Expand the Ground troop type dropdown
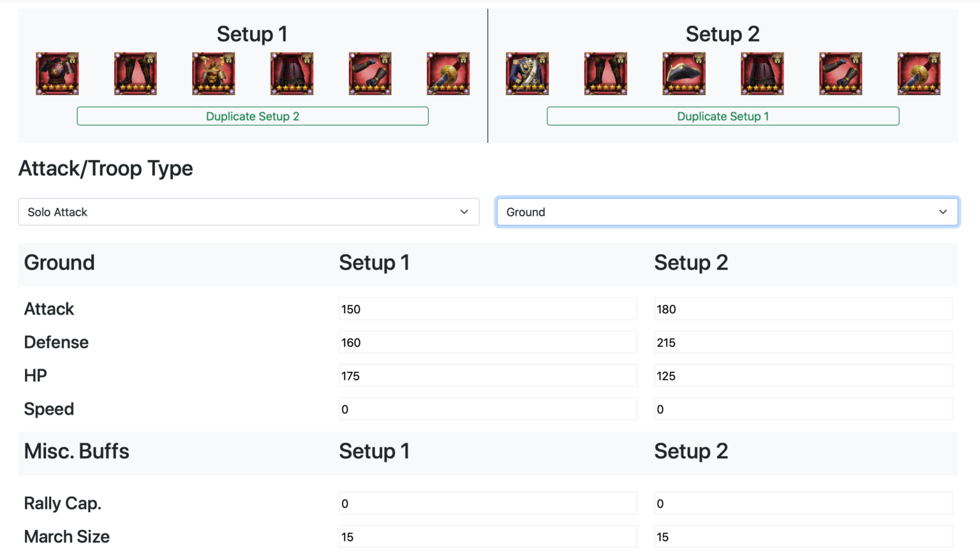Screen dimensions: 980x560 click(x=727, y=212)
